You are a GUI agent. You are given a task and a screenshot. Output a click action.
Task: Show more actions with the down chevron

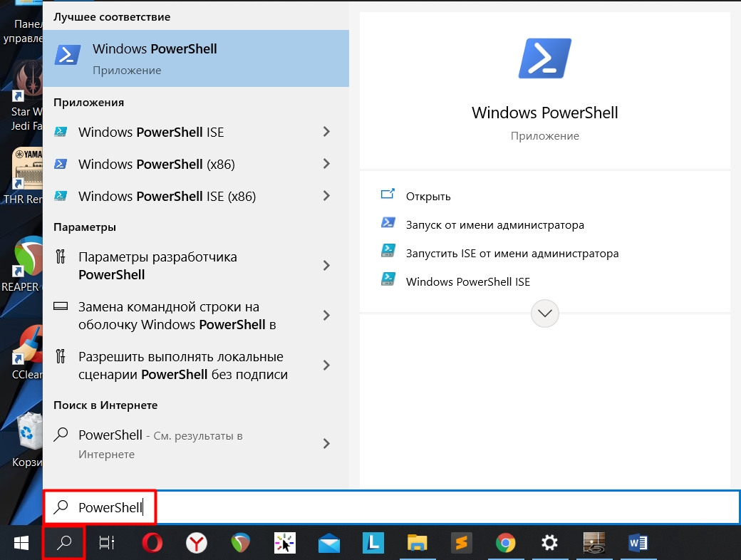(x=545, y=313)
